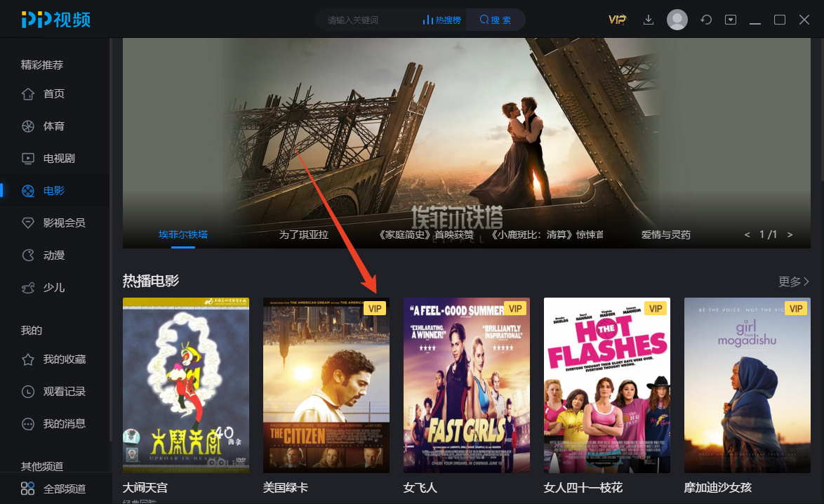
Task: Open the dropdown menu box icon
Action: (x=731, y=20)
